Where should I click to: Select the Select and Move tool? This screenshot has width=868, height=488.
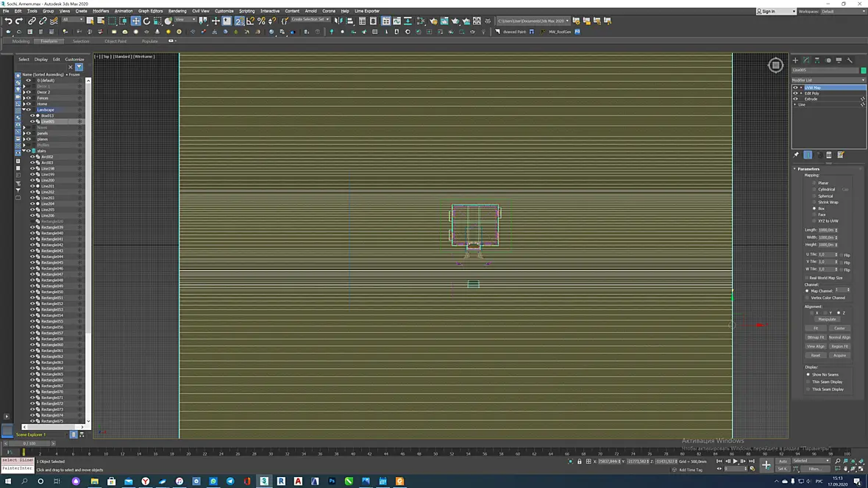click(x=135, y=21)
